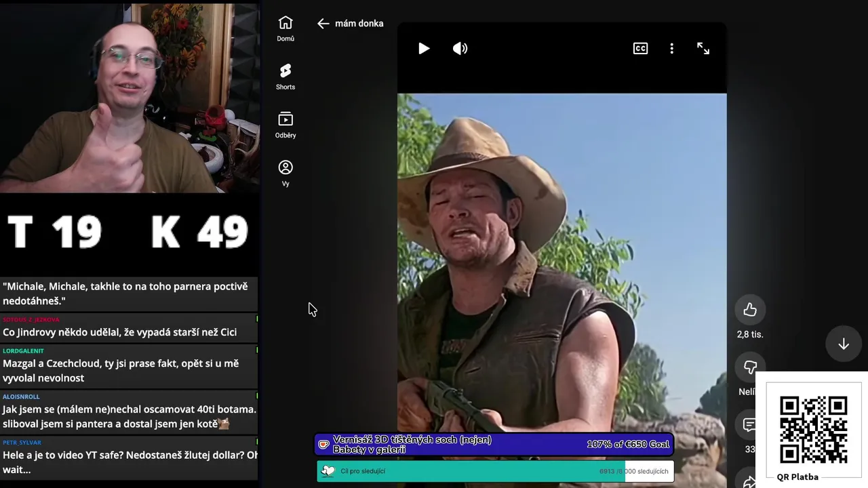Click the share arrow icon

pos(749,482)
